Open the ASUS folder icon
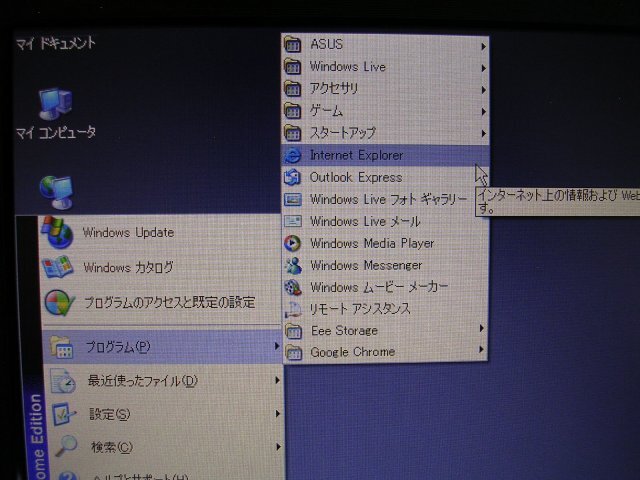Image resolution: width=640 pixels, height=480 pixels. (x=293, y=44)
